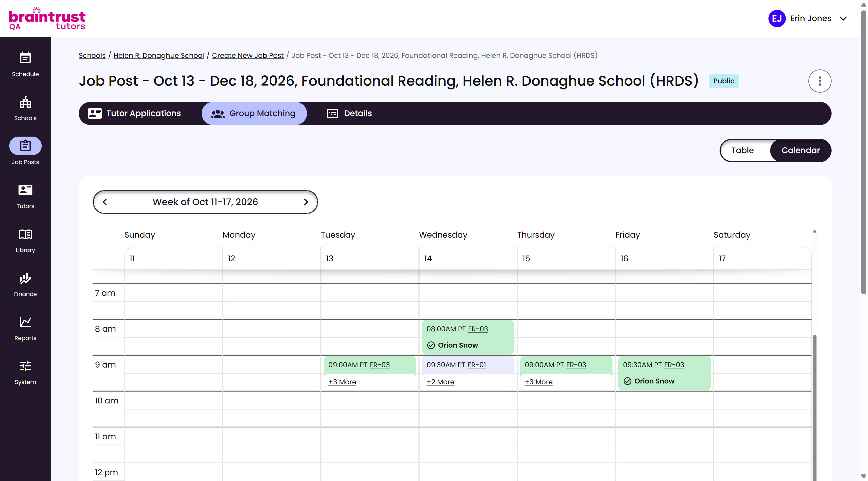Click the 10 am time label
This screenshot has width=868, height=481.
click(x=106, y=401)
